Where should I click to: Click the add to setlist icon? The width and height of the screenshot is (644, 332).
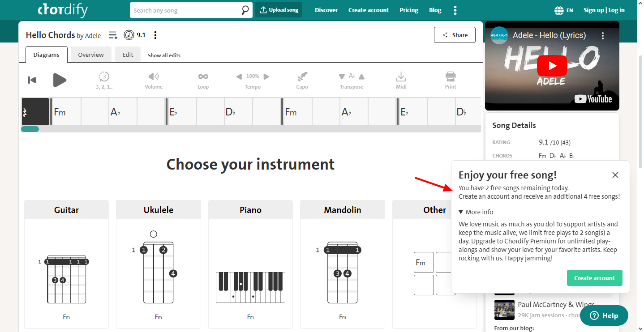(113, 35)
